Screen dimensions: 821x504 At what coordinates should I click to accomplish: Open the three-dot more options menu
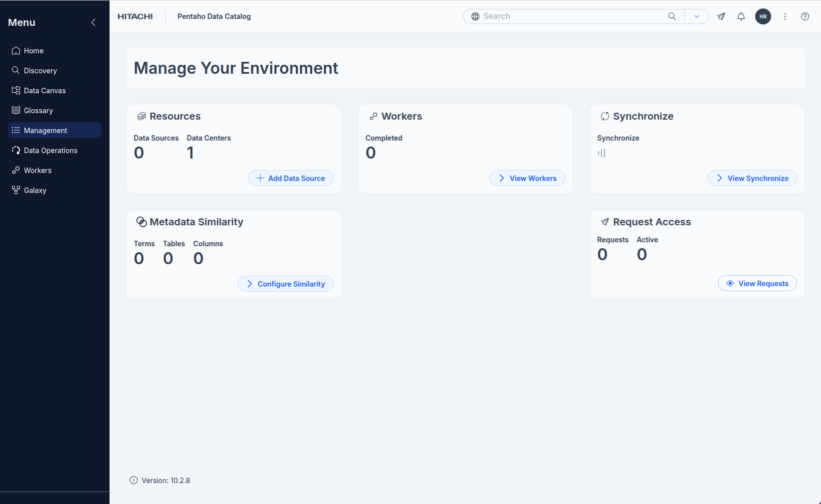tap(785, 16)
